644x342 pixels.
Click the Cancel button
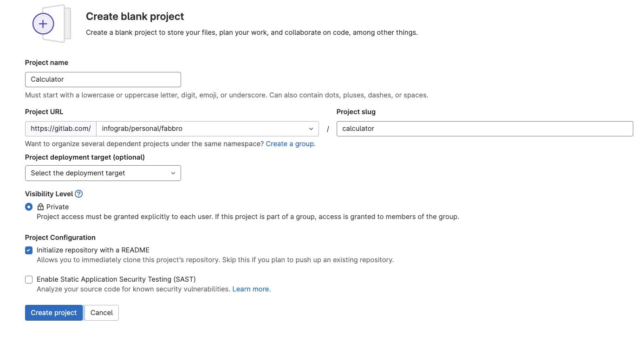[x=102, y=313]
